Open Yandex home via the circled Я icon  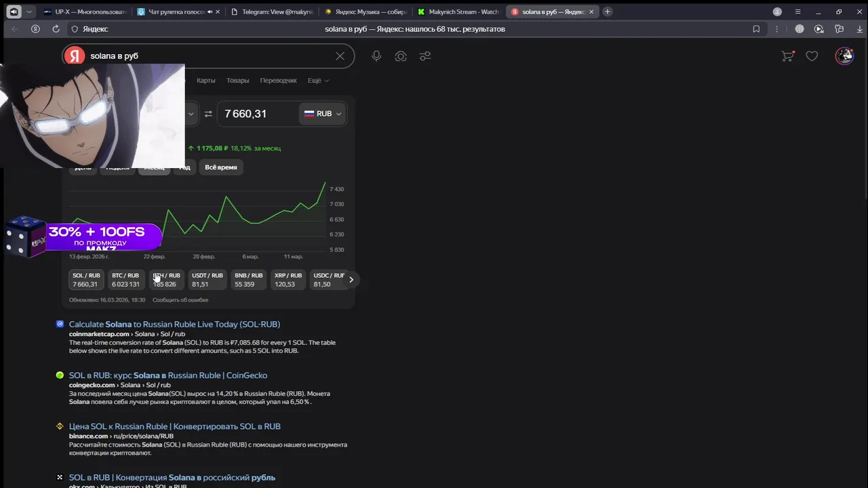35,29
